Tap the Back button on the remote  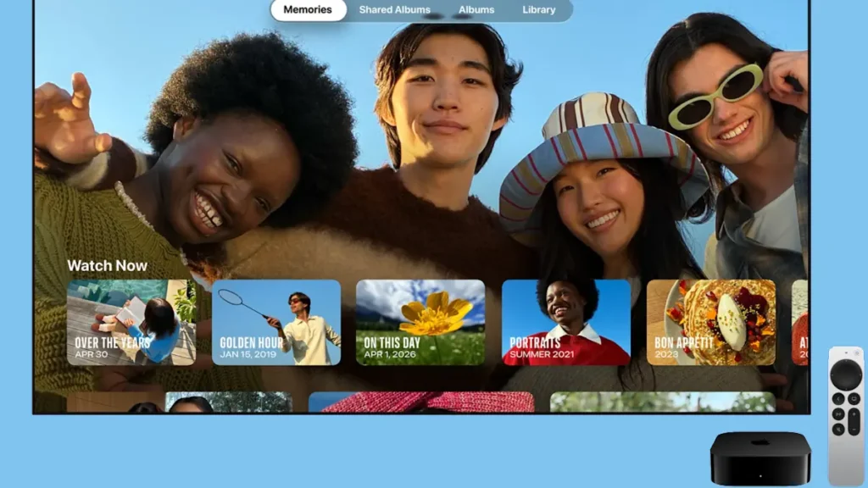838,398
